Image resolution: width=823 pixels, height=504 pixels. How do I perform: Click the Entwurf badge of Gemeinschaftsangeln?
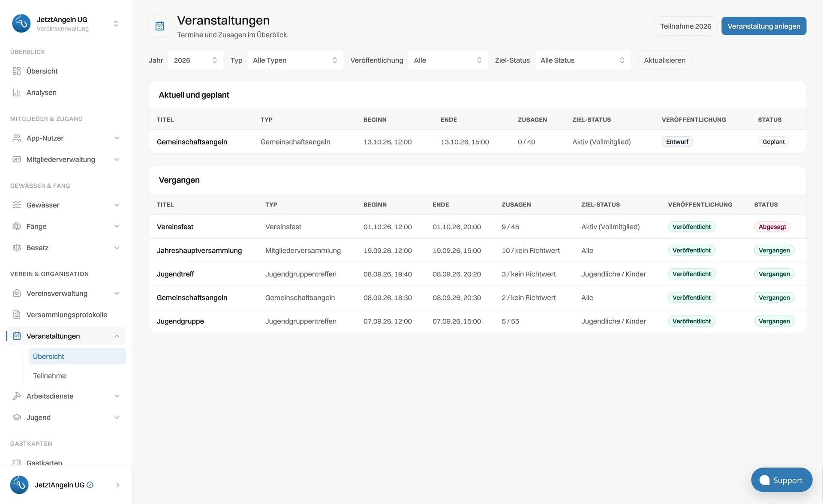coord(677,142)
